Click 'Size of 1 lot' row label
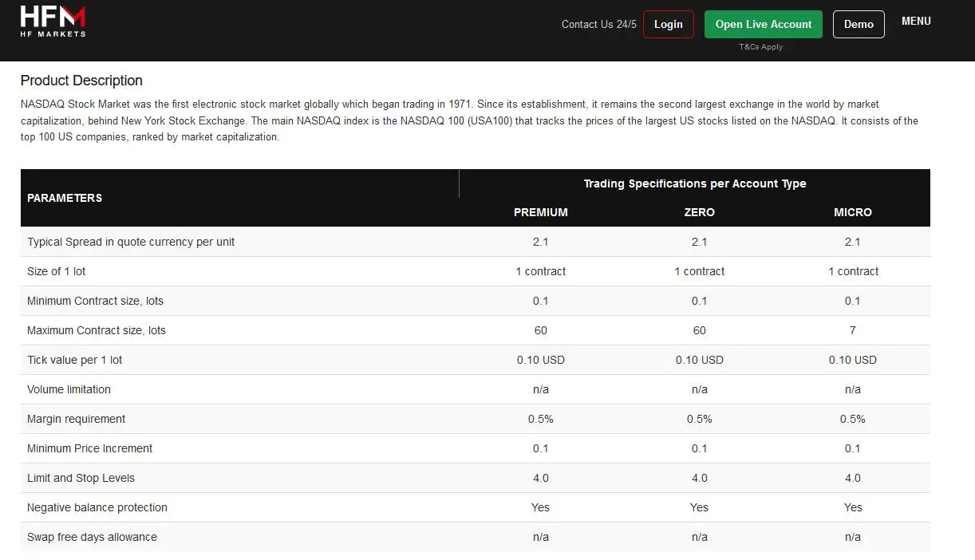This screenshot has width=975, height=560. pyautogui.click(x=57, y=271)
